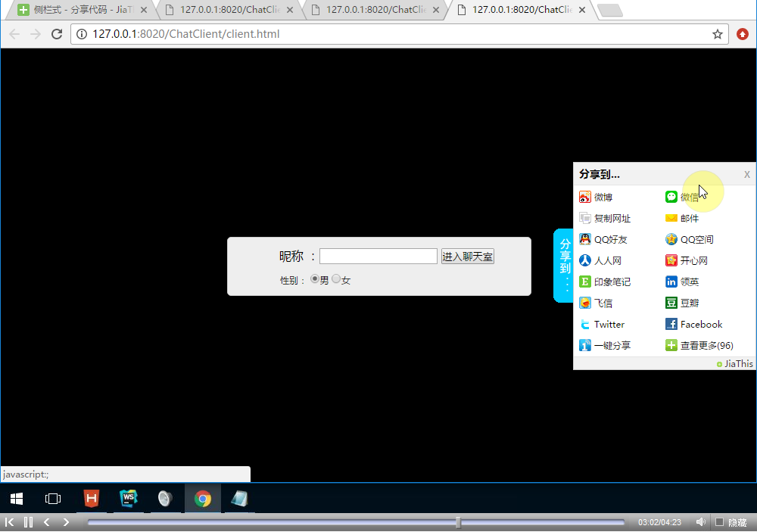Share to QQ空间 via star icon
Image resolution: width=757 pixels, height=532 pixels.
[671, 239]
